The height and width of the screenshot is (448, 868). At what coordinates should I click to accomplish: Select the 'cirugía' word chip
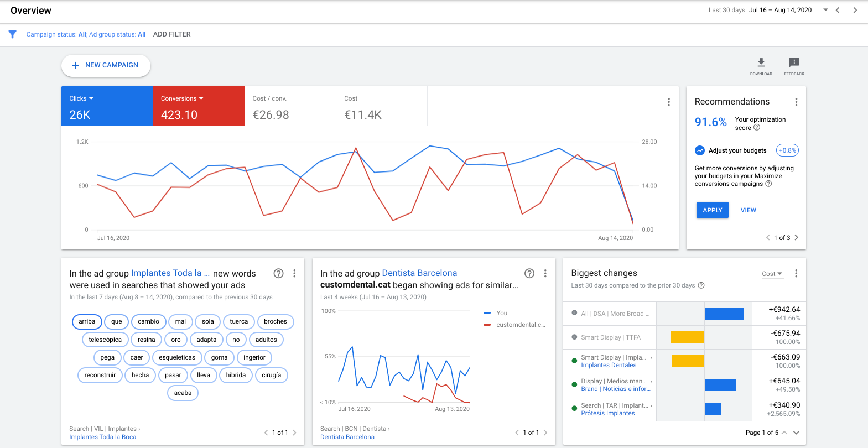pos(271,375)
